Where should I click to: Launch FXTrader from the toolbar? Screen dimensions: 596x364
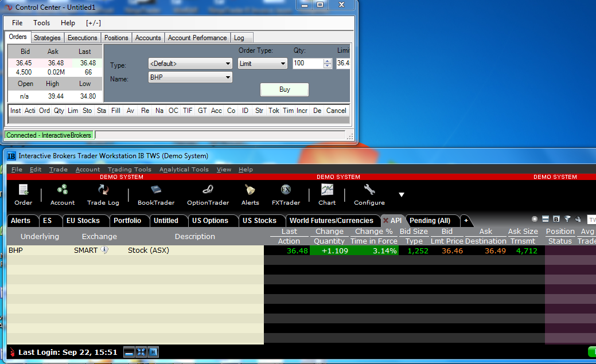[286, 194]
